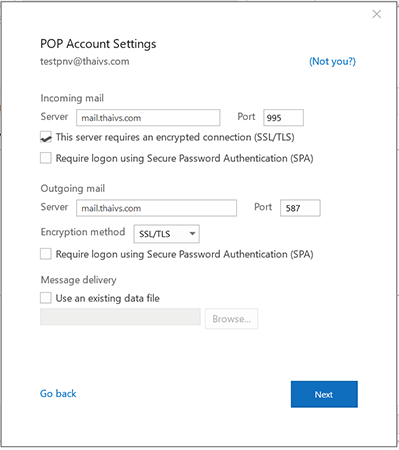Click the This server requires an encrypted connection label
Screen dimensions: 399x450
[175, 137]
